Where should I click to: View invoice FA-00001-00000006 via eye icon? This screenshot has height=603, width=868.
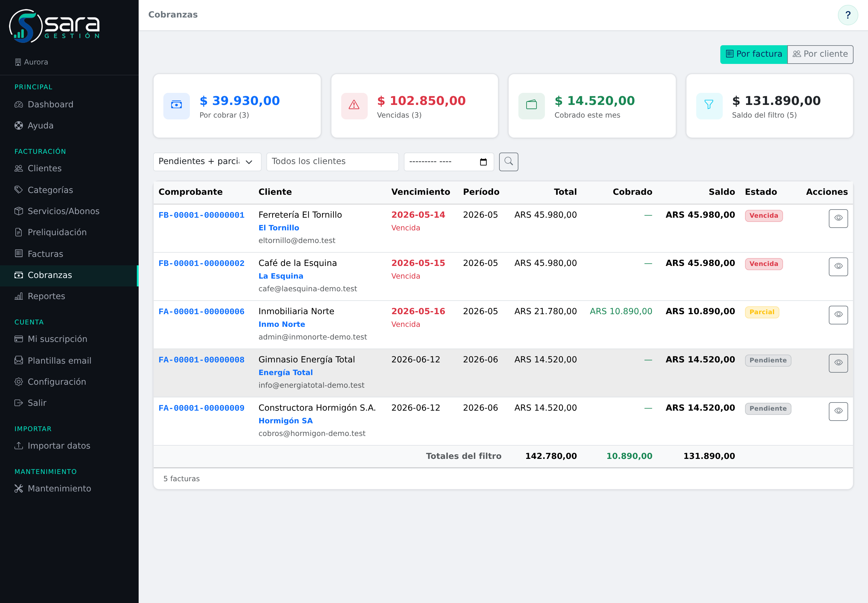pos(838,315)
